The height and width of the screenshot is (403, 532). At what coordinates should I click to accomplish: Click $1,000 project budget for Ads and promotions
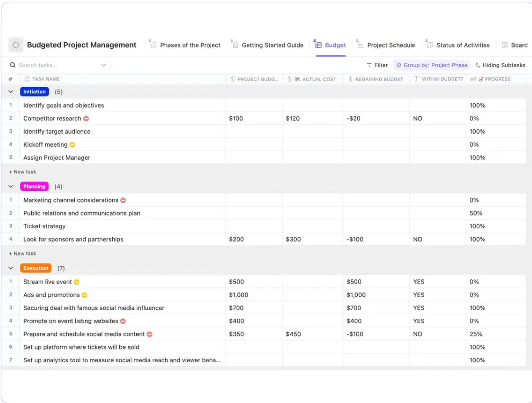click(x=239, y=295)
